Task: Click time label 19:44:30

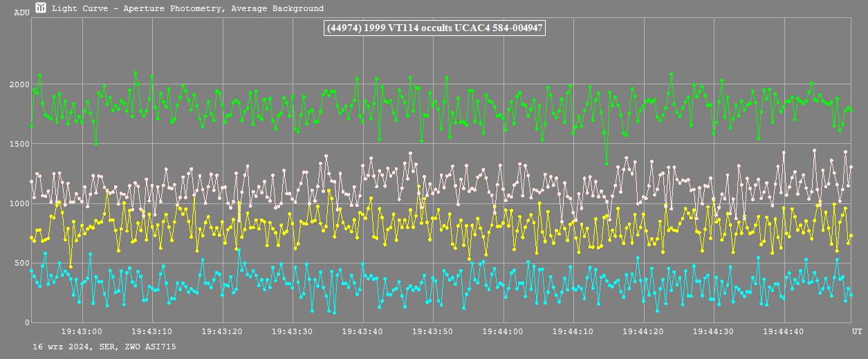Action: point(714,332)
